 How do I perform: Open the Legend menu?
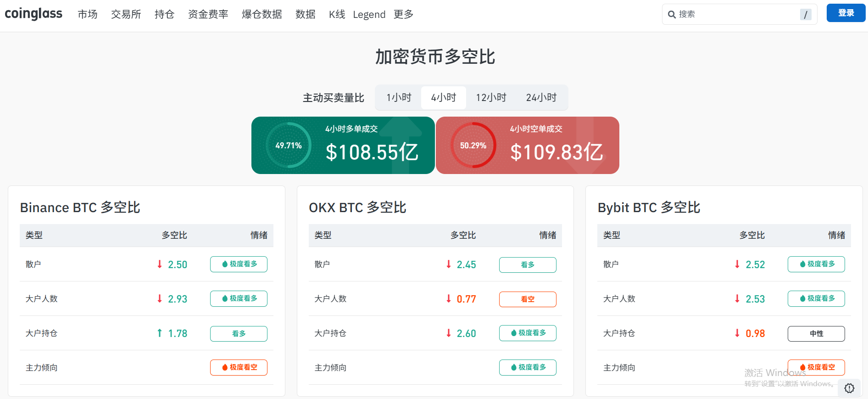[369, 14]
